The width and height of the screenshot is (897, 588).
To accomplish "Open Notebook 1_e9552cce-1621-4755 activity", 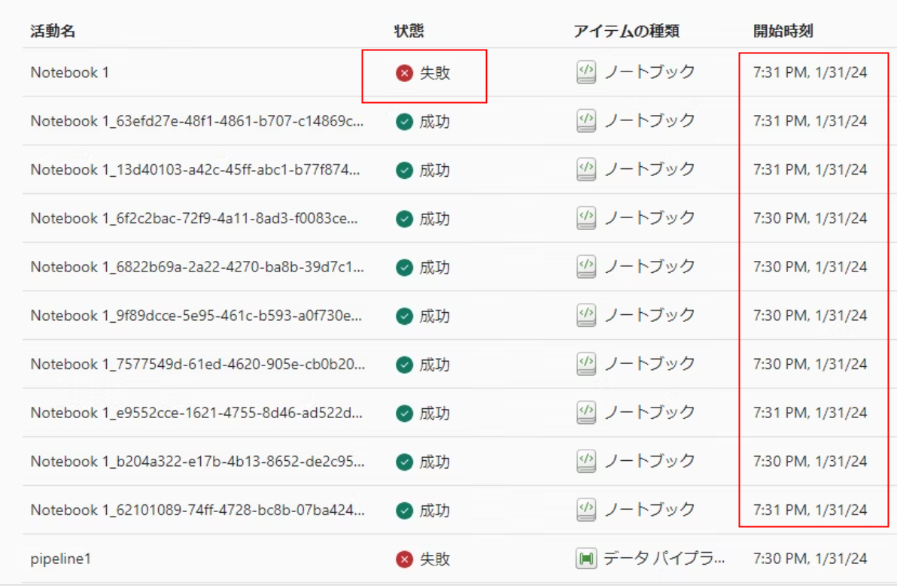I will click(196, 413).
